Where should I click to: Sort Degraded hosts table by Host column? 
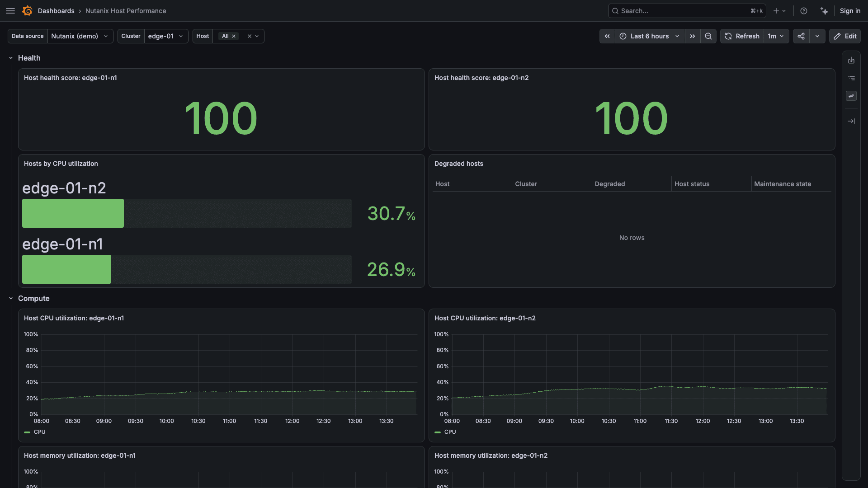(442, 184)
